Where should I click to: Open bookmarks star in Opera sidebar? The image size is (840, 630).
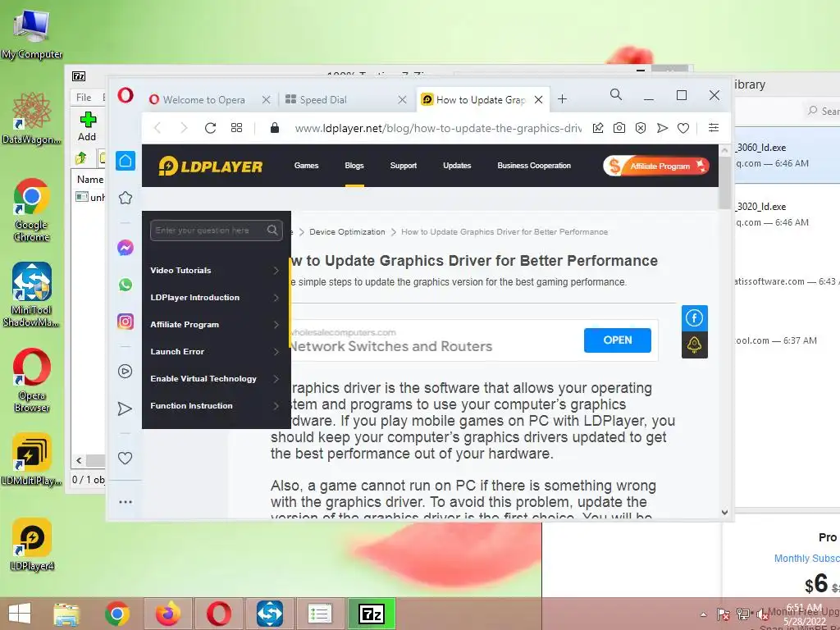point(126,199)
